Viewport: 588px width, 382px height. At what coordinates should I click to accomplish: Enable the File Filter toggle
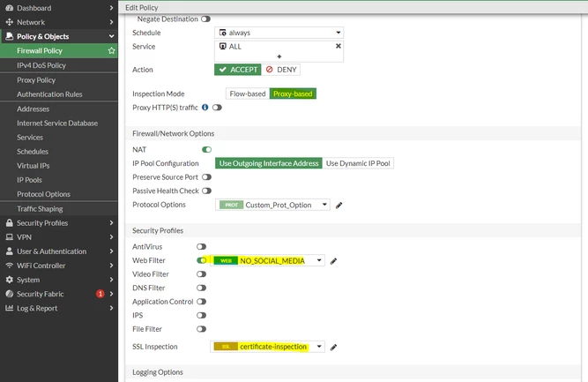(x=201, y=329)
